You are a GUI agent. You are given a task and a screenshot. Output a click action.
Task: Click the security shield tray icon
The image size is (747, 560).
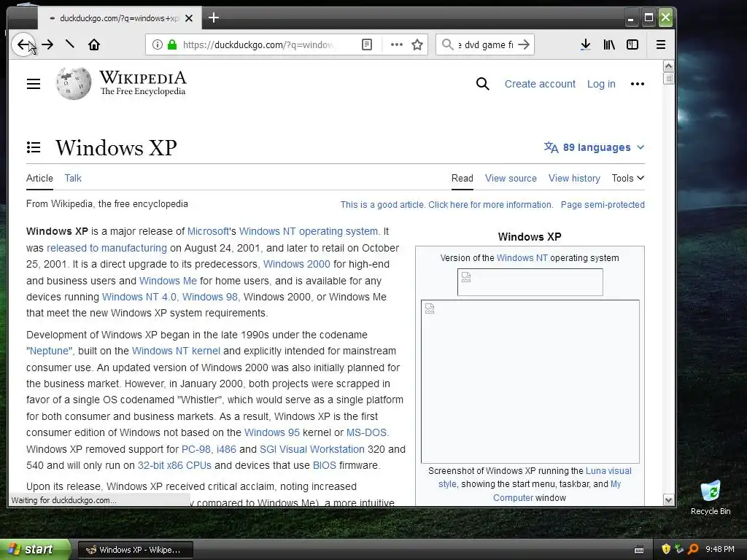tap(666, 550)
